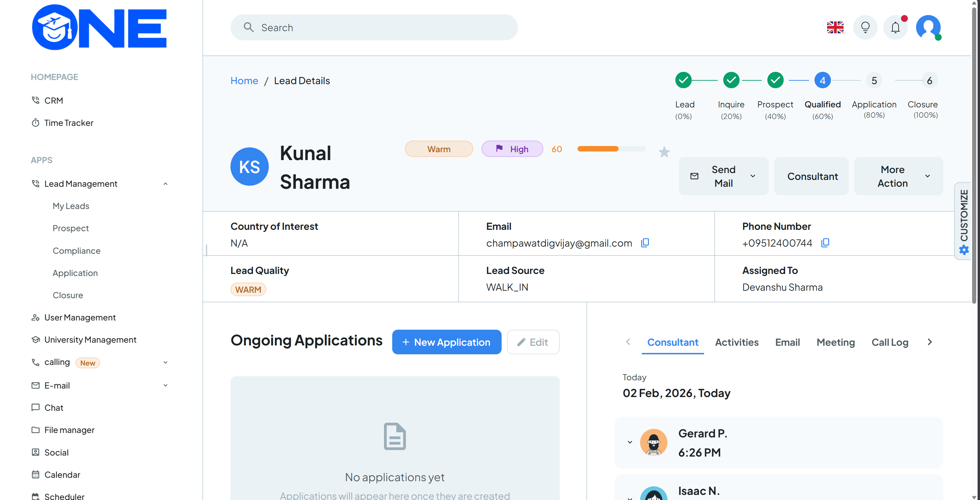Select stage 6 Closure in the pipeline
Screen dimensions: 980x500
pos(929,81)
